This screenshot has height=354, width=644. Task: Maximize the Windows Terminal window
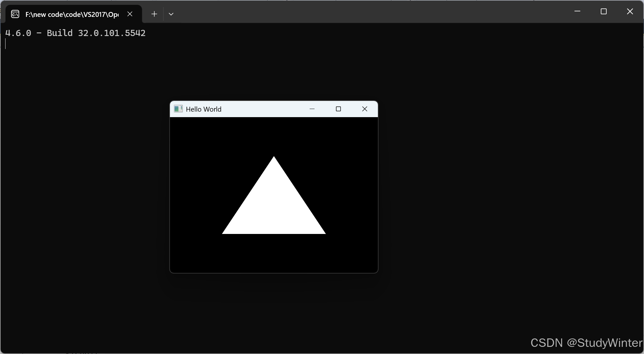coord(603,11)
